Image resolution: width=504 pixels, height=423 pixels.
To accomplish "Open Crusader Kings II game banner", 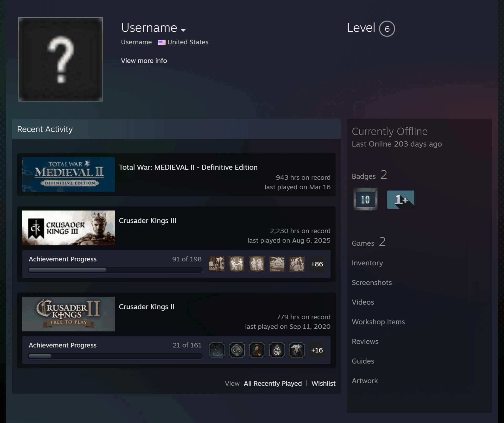I will click(69, 314).
